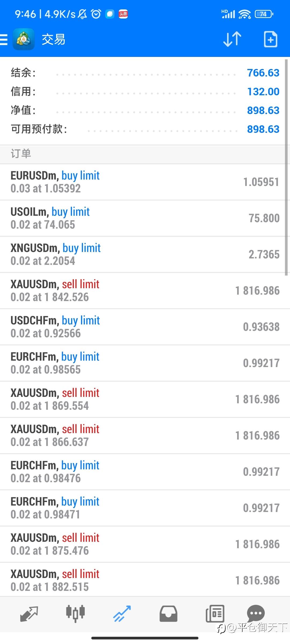Select EURCHFm buy limit at 0.98565
Screen dimensions: 290x644
pos(145,363)
